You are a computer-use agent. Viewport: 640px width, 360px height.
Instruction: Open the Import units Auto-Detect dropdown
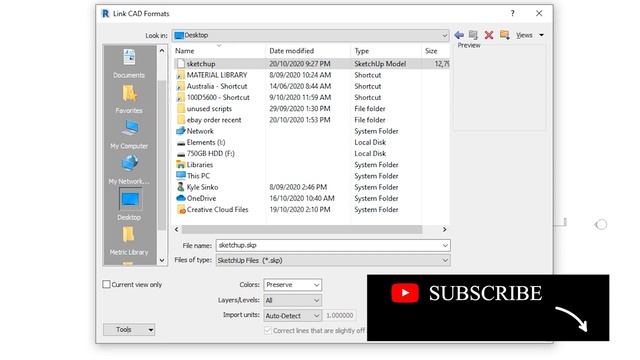pyautogui.click(x=292, y=316)
